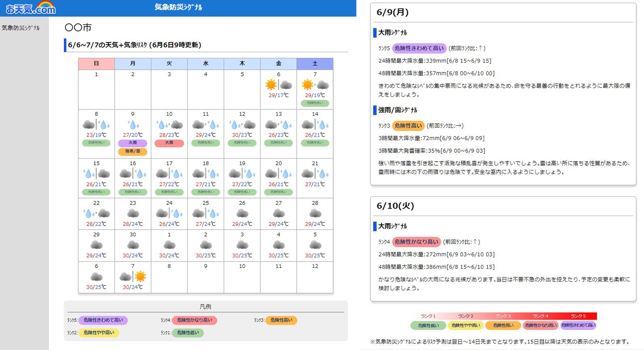Click the cloud icon on June 28

click(x=315, y=213)
